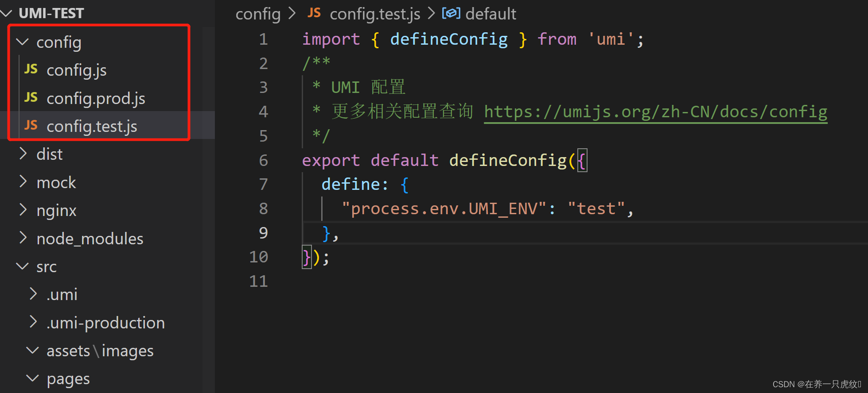
Task: Select the nginx folder label
Action: pos(56,211)
